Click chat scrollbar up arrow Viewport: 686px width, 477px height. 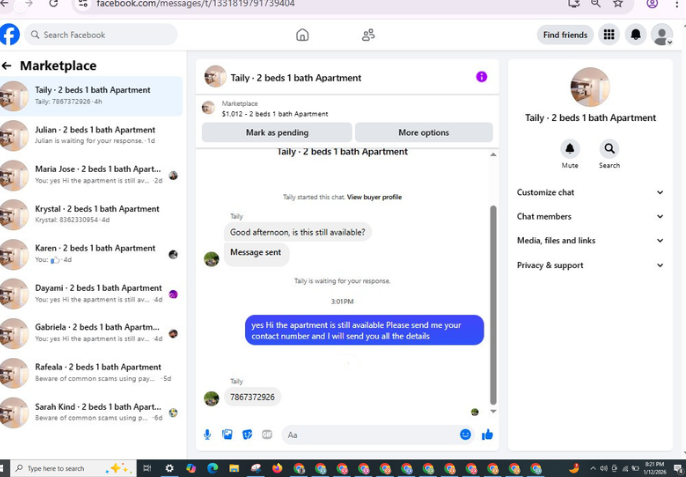pyautogui.click(x=494, y=154)
